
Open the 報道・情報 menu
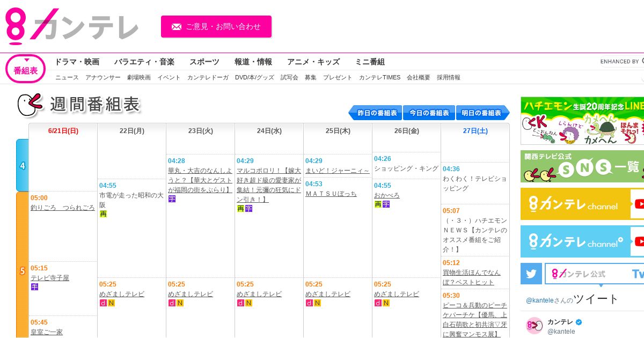tap(253, 62)
